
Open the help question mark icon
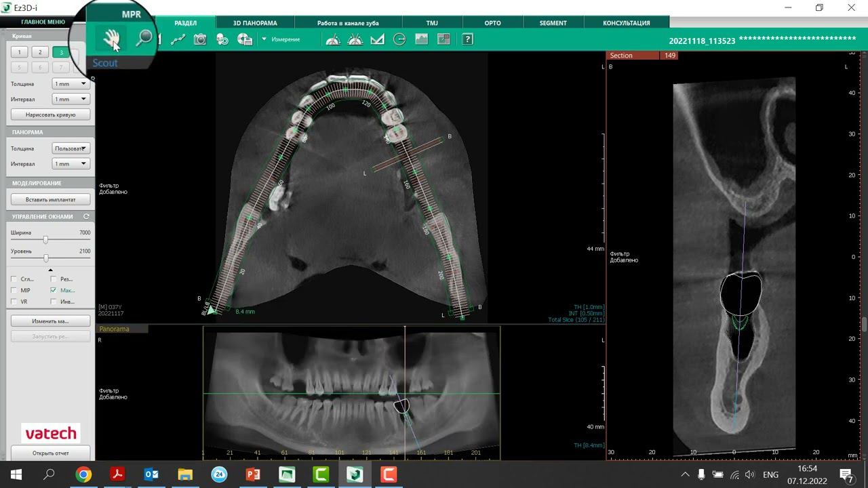[x=467, y=39]
